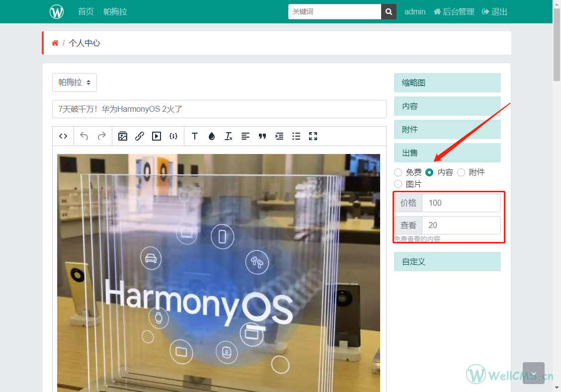Insert image using the picture icon
Image resolution: width=561 pixels, height=392 pixels.
click(x=123, y=136)
